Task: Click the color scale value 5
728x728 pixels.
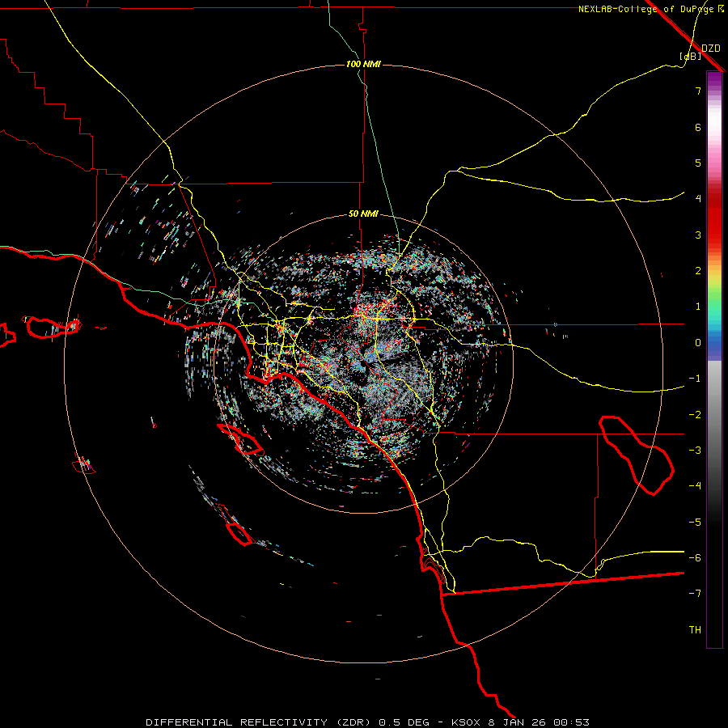Action: pyautogui.click(x=698, y=163)
